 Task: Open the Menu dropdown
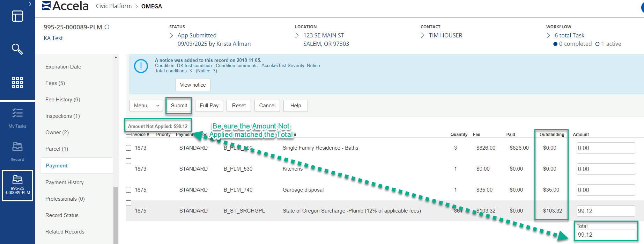tap(146, 106)
